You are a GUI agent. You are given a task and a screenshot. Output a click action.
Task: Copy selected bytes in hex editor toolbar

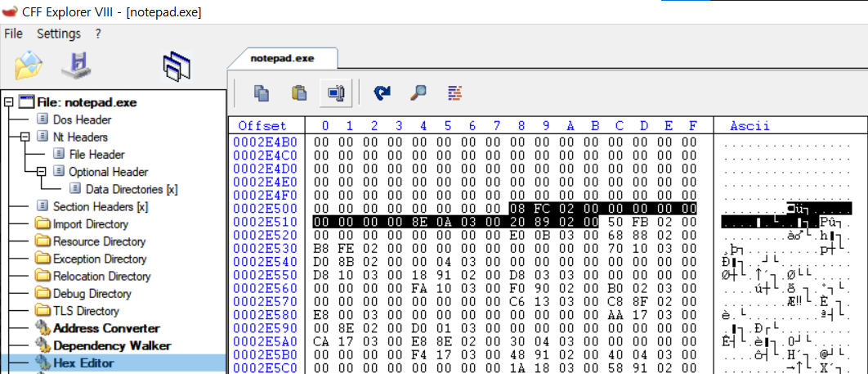(x=262, y=92)
